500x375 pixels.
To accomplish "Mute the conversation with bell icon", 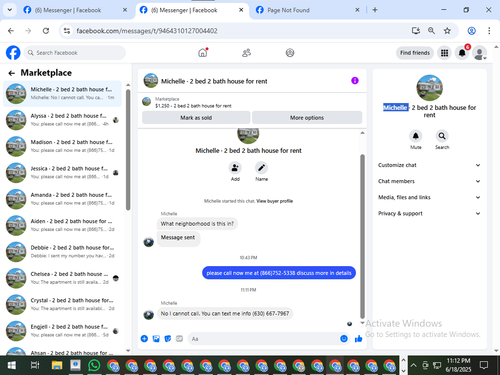I will pyautogui.click(x=416, y=136).
